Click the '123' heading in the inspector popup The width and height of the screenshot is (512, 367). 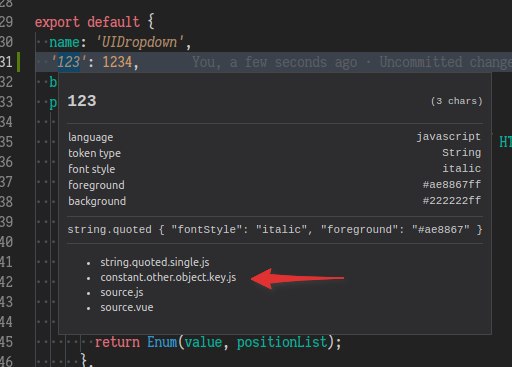point(82,101)
